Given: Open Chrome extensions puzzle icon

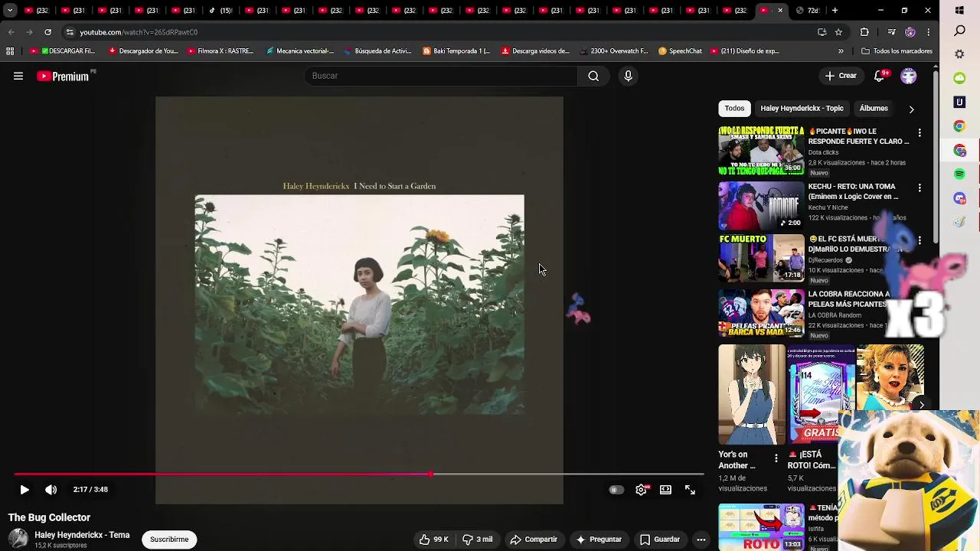Looking at the screenshot, I should [x=864, y=32].
